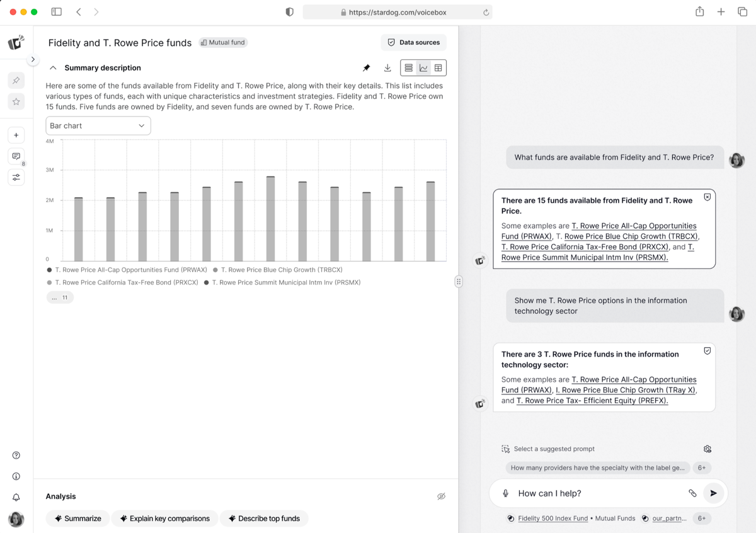Screen dimensions: 756x533
Task: Send the chat message
Action: pyautogui.click(x=713, y=493)
